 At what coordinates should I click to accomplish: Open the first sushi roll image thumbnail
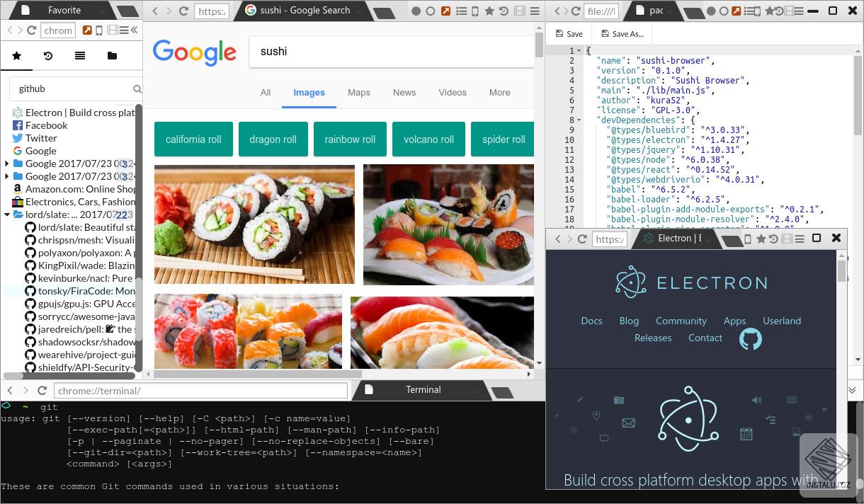tap(254, 224)
